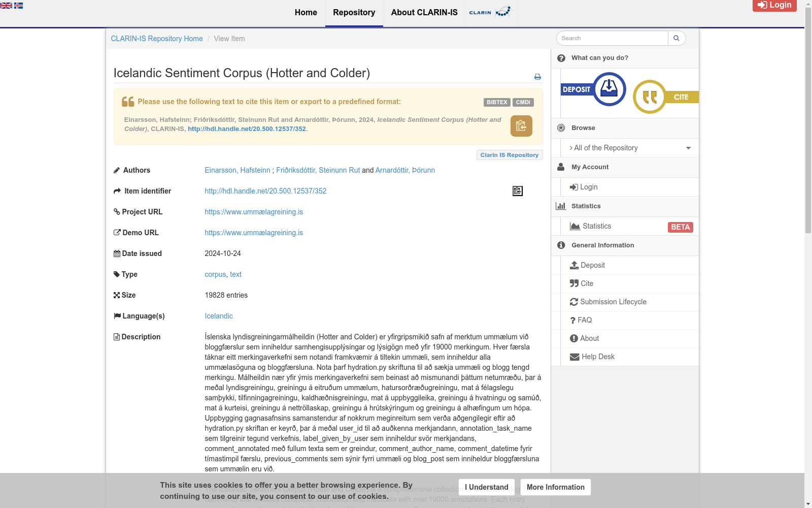Expand All of the Repository dropdown
Image resolution: width=812 pixels, height=508 pixels.
[x=630, y=148]
